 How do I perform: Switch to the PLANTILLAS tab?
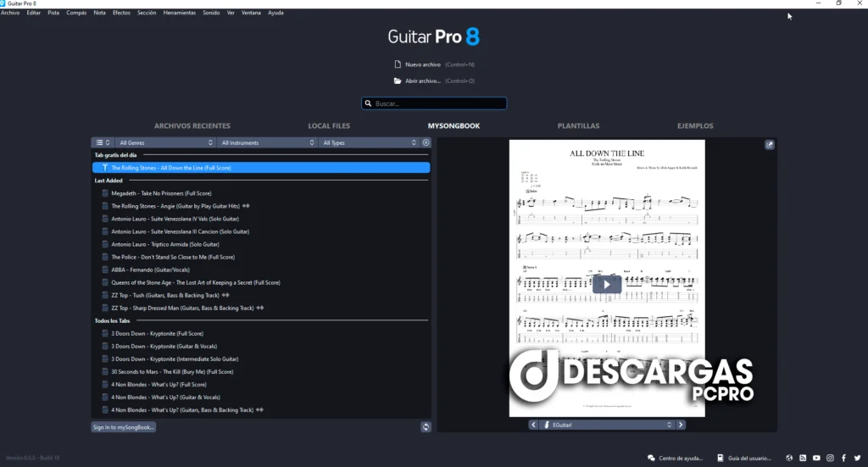pos(578,125)
